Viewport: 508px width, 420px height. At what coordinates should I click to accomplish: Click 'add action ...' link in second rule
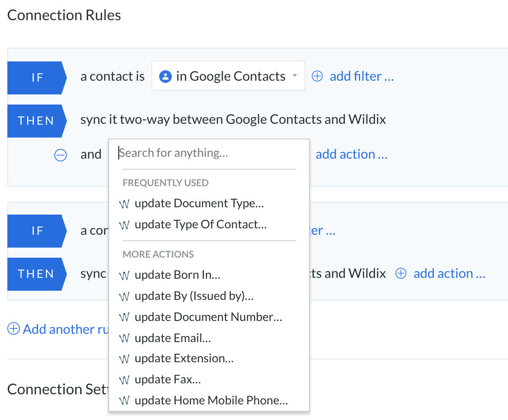coord(449,274)
